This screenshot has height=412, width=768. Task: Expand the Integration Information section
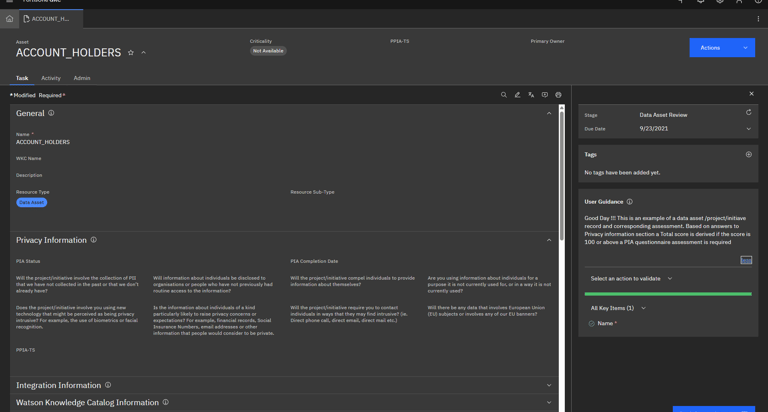[x=549, y=385]
